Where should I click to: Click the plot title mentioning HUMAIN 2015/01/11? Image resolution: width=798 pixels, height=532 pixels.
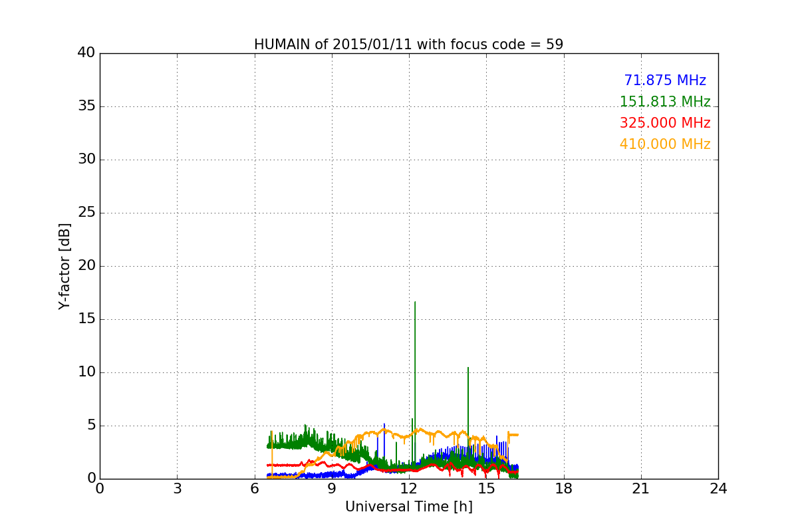(408, 45)
